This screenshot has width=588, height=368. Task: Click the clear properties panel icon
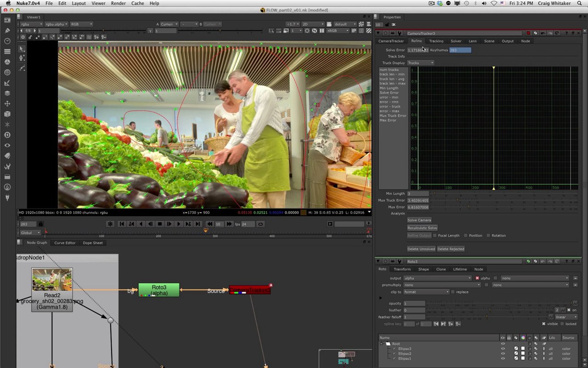click(393, 25)
